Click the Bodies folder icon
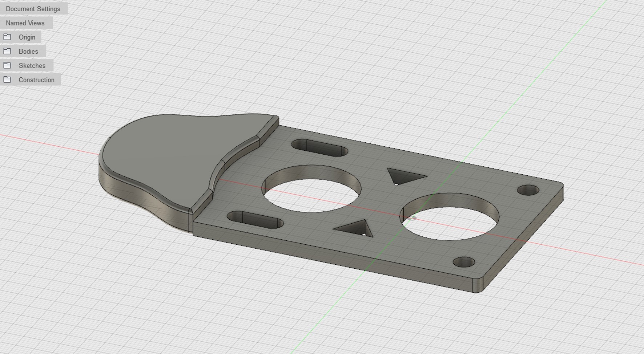 pos(7,51)
